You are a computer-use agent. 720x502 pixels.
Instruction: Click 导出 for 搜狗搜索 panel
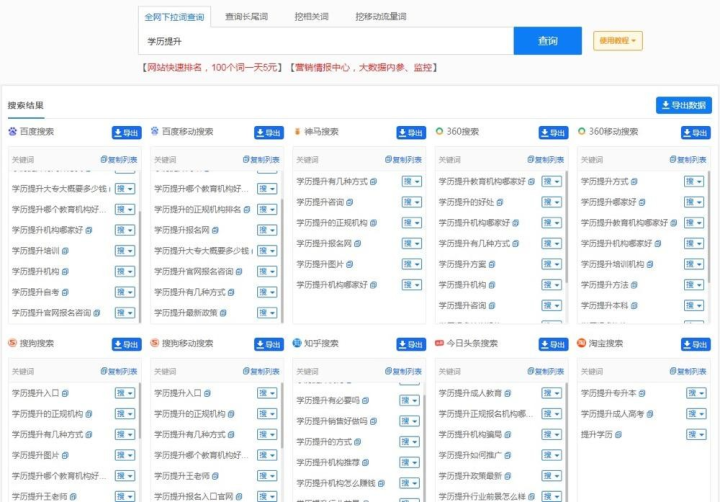pyautogui.click(x=127, y=344)
